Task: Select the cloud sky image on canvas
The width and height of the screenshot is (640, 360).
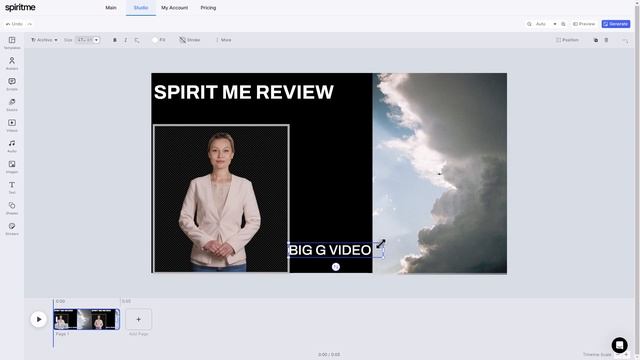Action: click(x=440, y=173)
